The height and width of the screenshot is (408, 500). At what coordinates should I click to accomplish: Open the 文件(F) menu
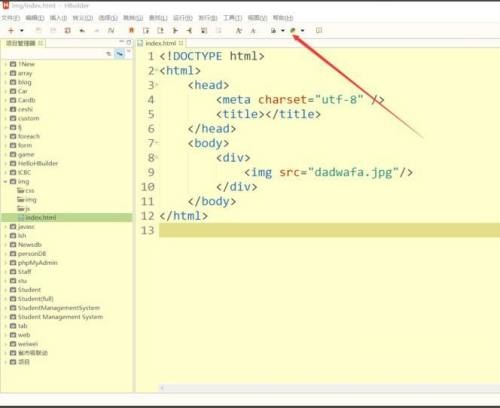coord(11,18)
